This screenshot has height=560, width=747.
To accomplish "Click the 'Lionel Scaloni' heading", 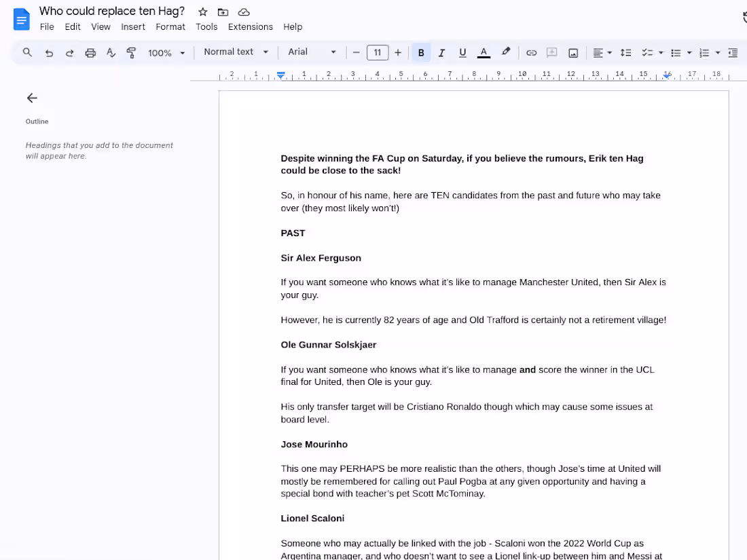I will tap(312, 518).
